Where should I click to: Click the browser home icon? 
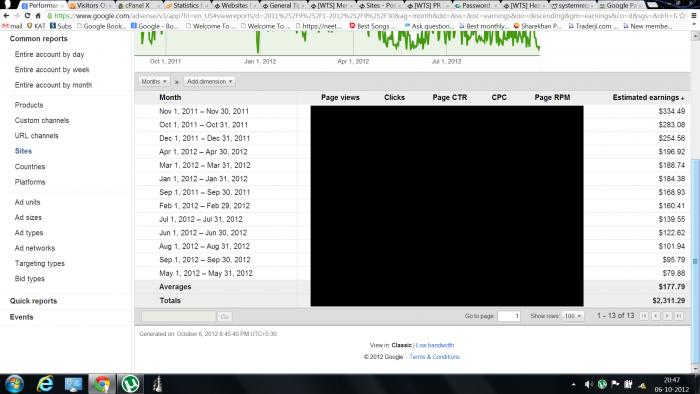[38, 16]
